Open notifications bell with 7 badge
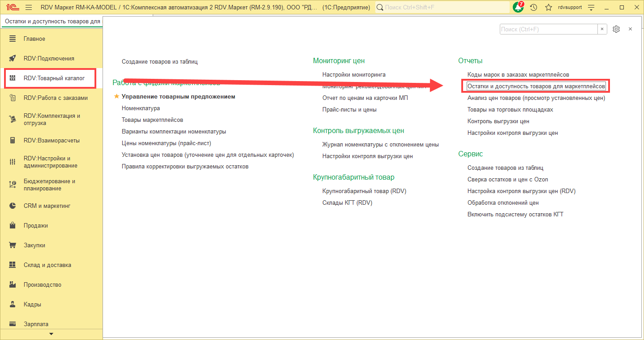The width and height of the screenshot is (644, 340). (x=518, y=7)
